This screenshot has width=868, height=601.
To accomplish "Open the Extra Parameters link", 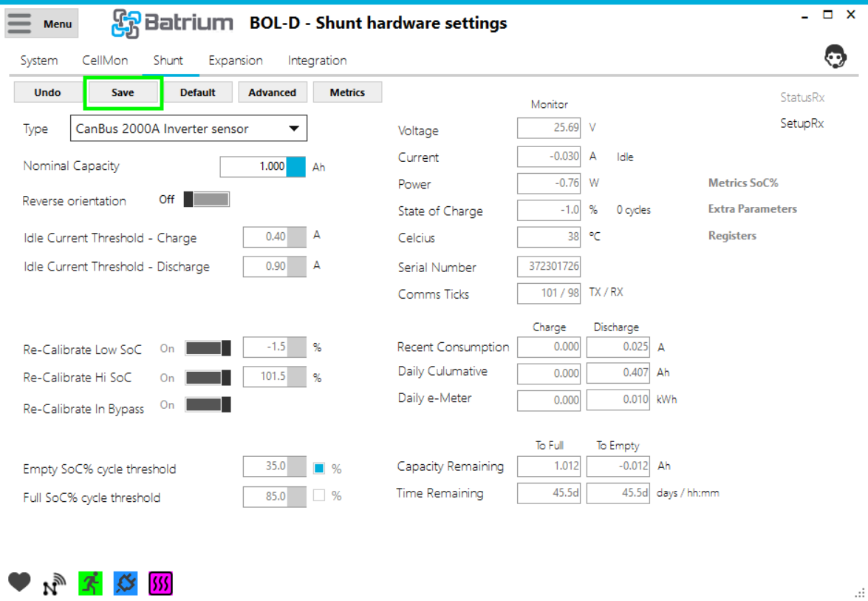I will (x=752, y=208).
